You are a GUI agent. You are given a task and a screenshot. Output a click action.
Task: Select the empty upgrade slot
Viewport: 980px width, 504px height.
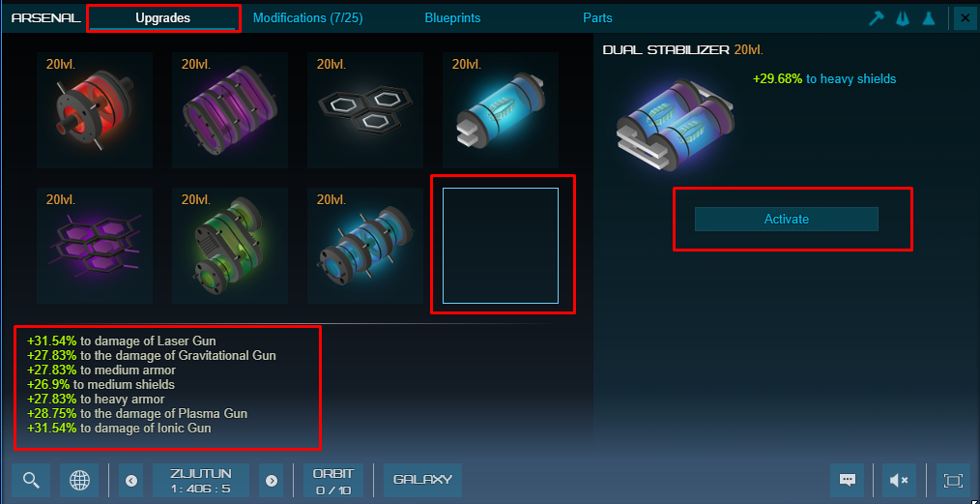501,246
